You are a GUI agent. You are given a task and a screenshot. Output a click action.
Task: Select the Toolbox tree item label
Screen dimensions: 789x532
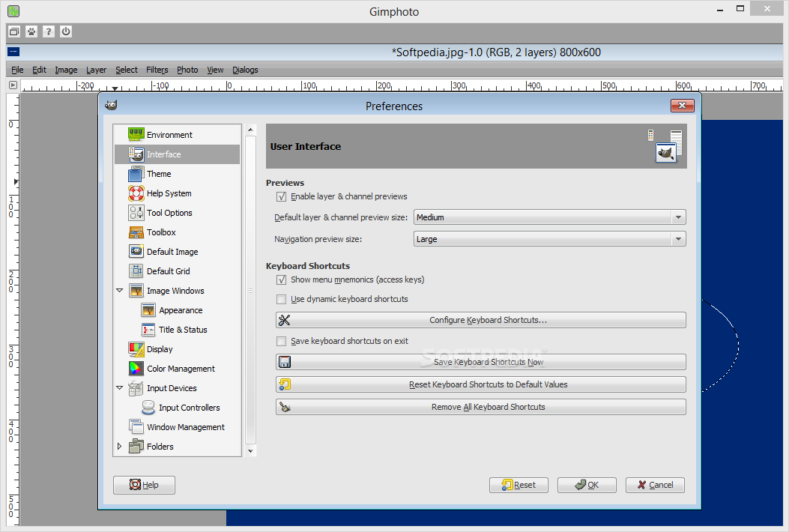coord(161,232)
